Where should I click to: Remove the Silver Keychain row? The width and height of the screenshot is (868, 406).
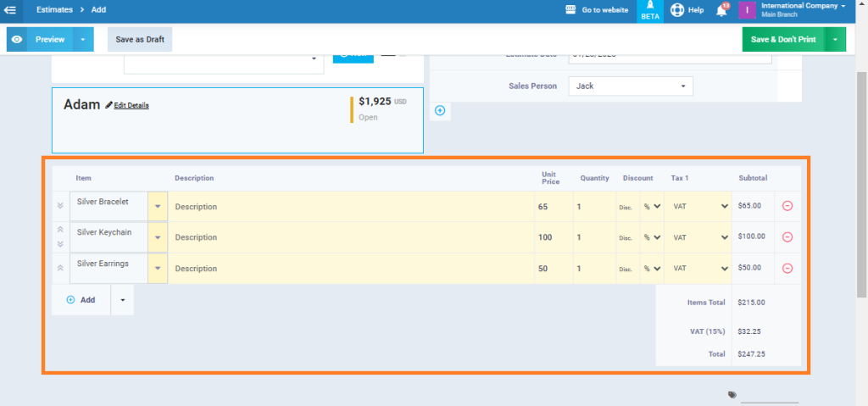coord(787,237)
